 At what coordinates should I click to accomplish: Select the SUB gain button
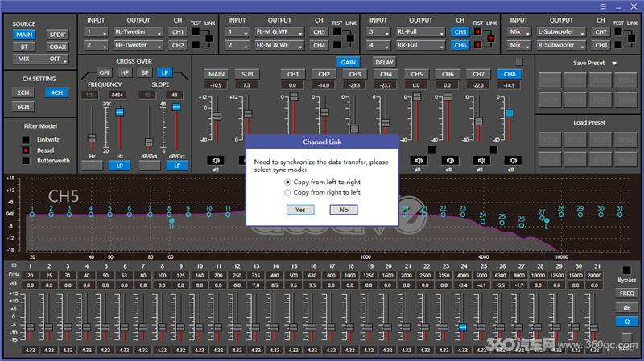pyautogui.click(x=247, y=74)
